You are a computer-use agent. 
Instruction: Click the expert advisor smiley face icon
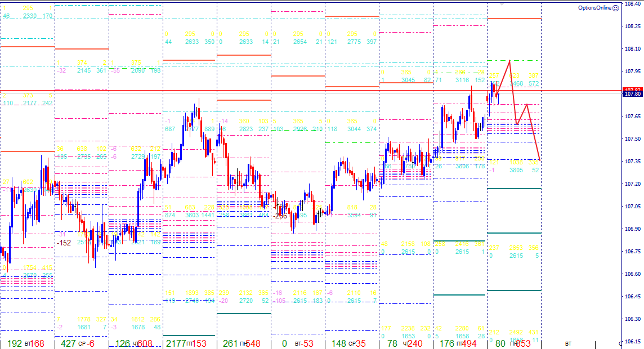[x=615, y=8]
